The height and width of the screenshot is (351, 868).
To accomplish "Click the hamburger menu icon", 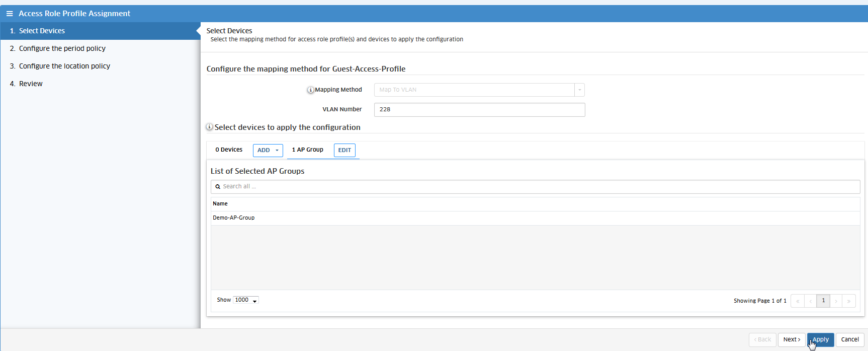I will [x=10, y=14].
